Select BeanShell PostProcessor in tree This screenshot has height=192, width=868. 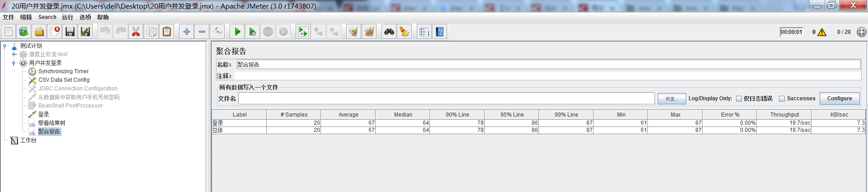pyautogui.click(x=71, y=106)
